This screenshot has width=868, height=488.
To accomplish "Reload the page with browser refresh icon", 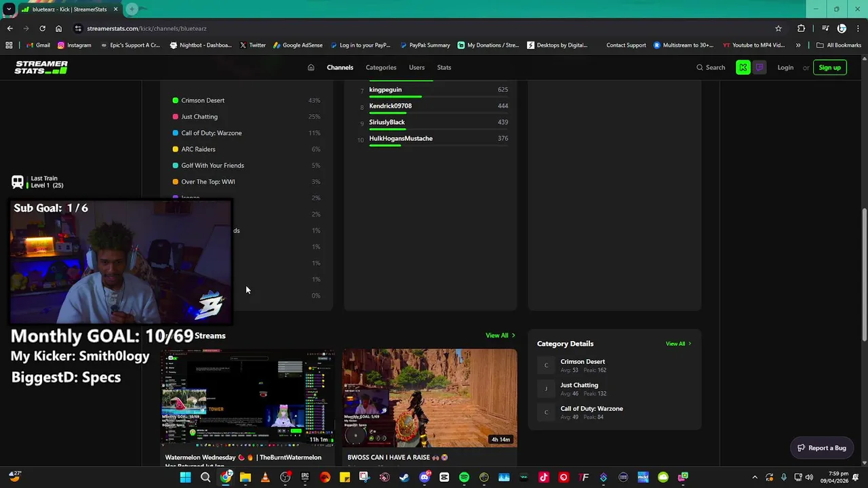I will click(42, 28).
